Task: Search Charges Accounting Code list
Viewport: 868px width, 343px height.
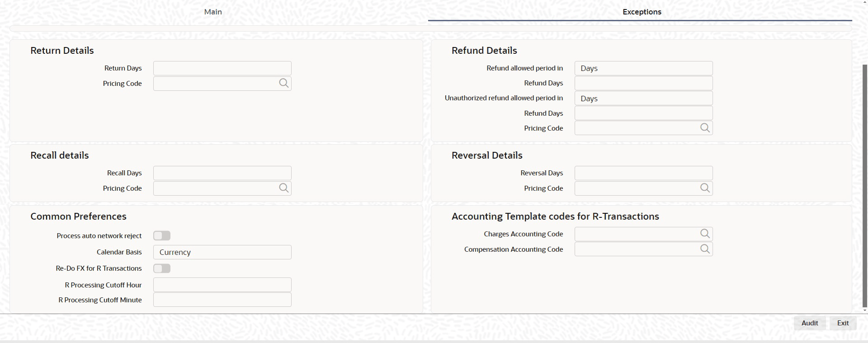Action: (705, 234)
